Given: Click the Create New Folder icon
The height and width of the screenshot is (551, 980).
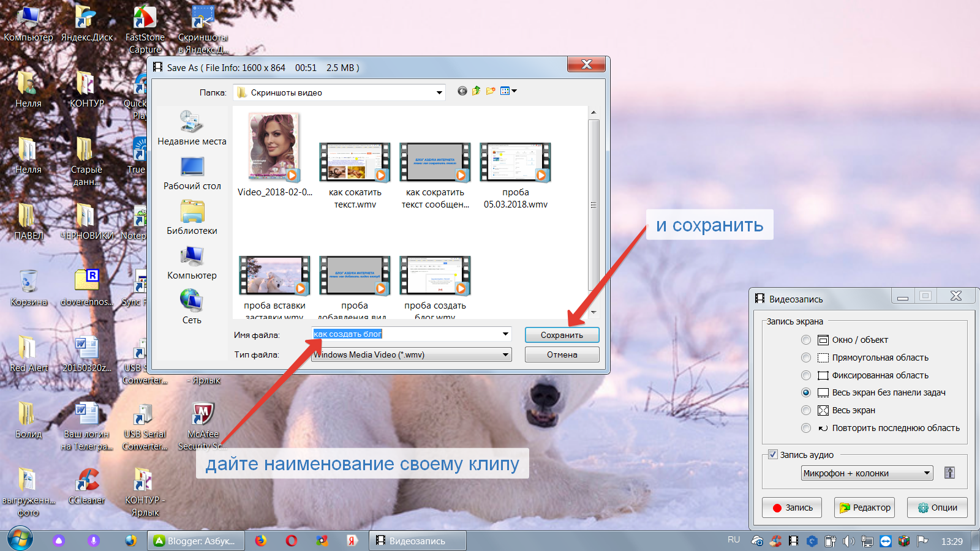Looking at the screenshot, I should pos(491,91).
